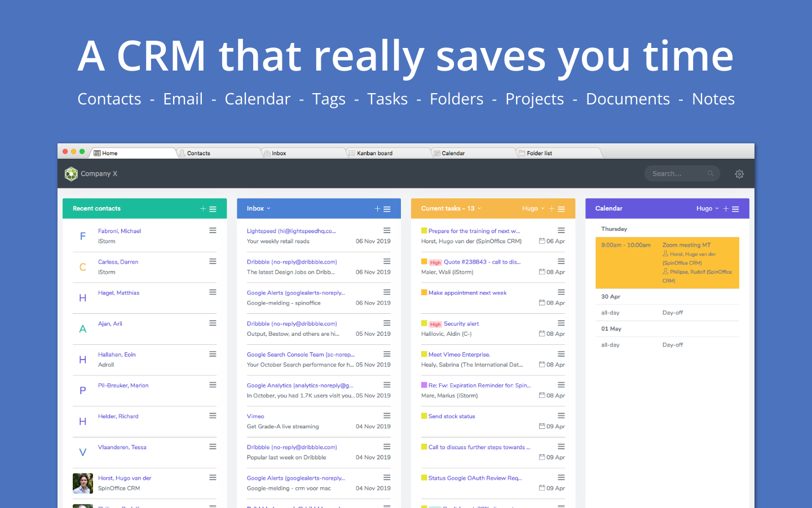Create an appointment with the Calendar plus icon
The width and height of the screenshot is (812, 508).
[726, 208]
